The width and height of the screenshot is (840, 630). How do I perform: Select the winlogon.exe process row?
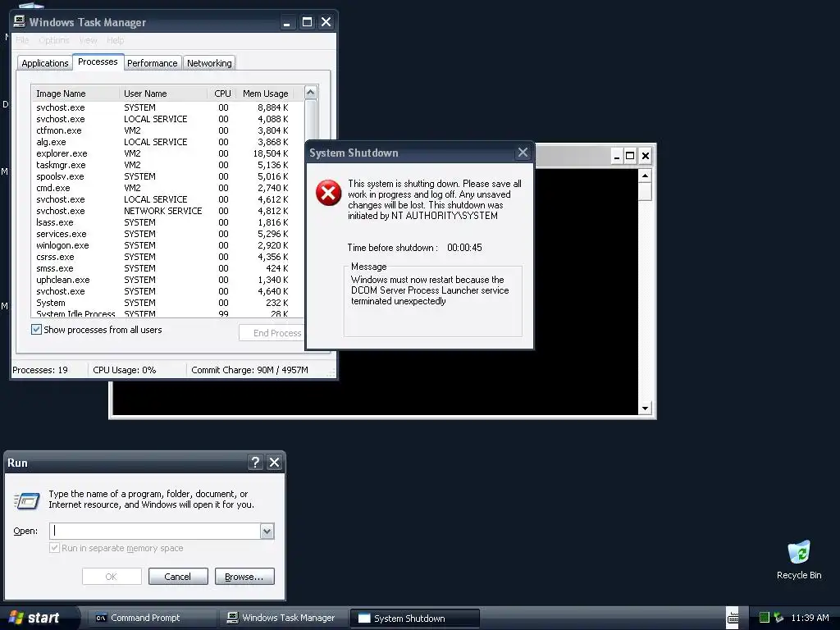(167, 245)
